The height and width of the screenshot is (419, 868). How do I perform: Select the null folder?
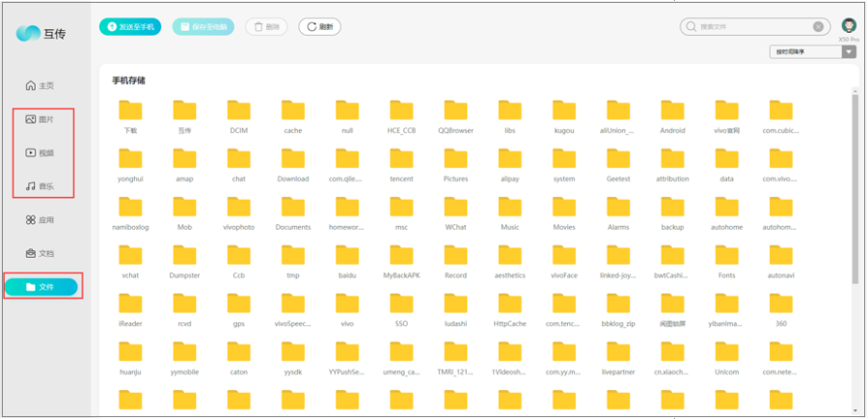pyautogui.click(x=347, y=117)
